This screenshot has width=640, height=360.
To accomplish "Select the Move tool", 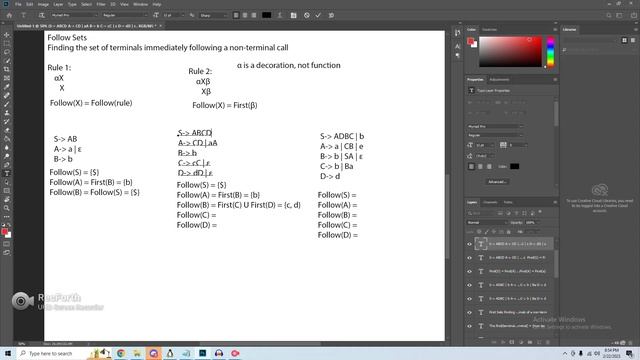I will click(7, 35).
